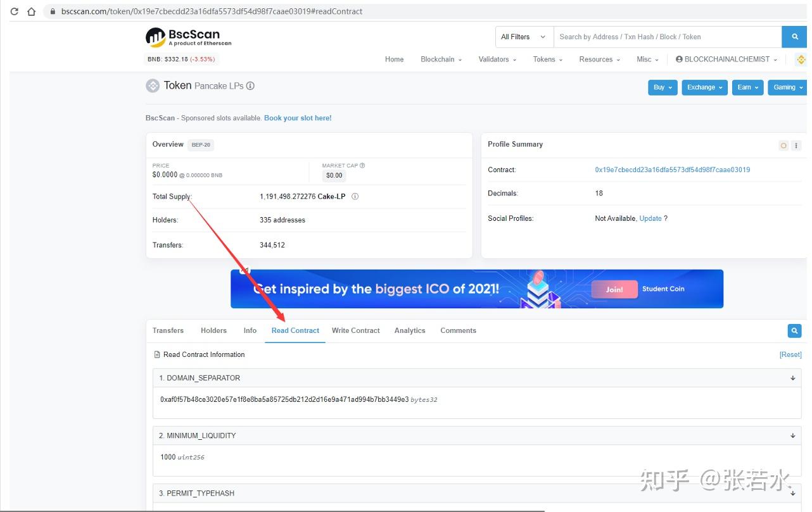Image resolution: width=812 pixels, height=512 pixels.
Task: Switch to the Info tab
Action: click(250, 330)
